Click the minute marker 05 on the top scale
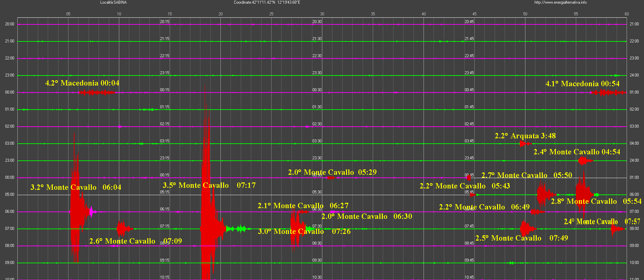644x280 pixels. [x=68, y=14]
